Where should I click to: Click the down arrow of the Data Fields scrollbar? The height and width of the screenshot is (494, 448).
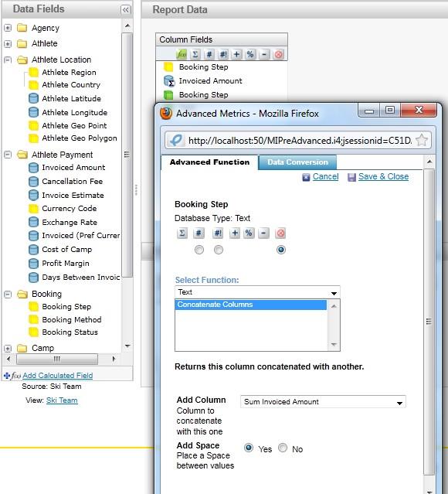127,346
